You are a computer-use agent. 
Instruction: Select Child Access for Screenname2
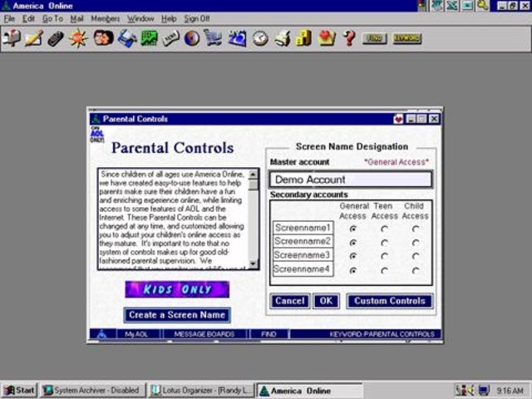[x=416, y=243]
